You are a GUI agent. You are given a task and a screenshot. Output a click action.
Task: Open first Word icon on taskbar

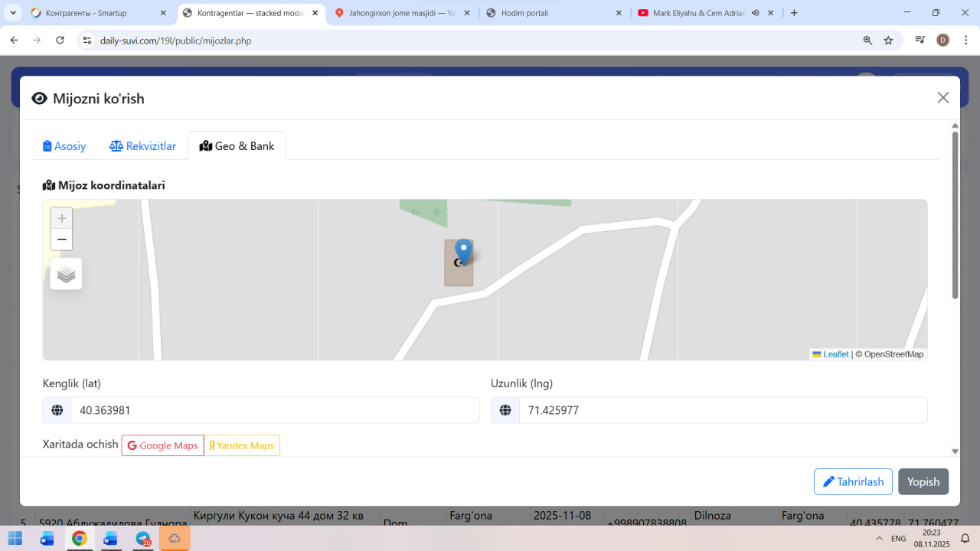click(x=47, y=538)
